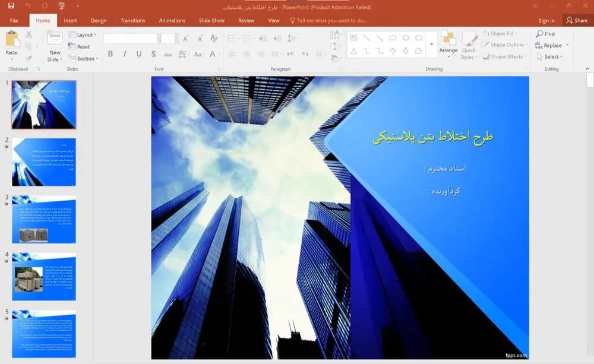Choose the Right Arrow shape

click(x=393, y=50)
